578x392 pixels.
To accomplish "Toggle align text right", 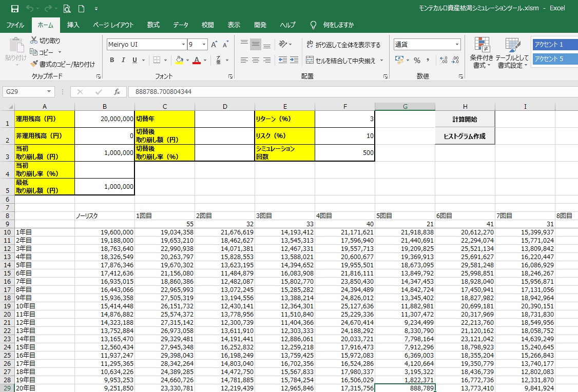I will coord(267,60).
